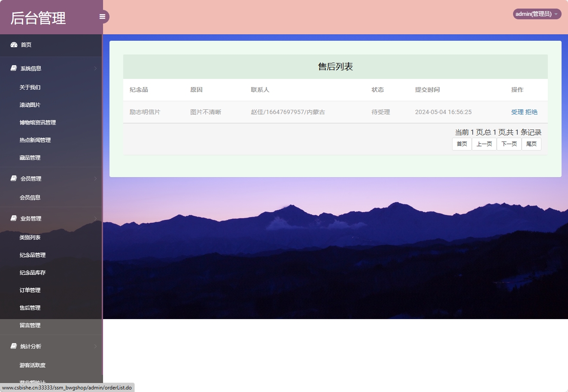Open 留言管理 menu item
The height and width of the screenshot is (392, 568).
pos(30,325)
